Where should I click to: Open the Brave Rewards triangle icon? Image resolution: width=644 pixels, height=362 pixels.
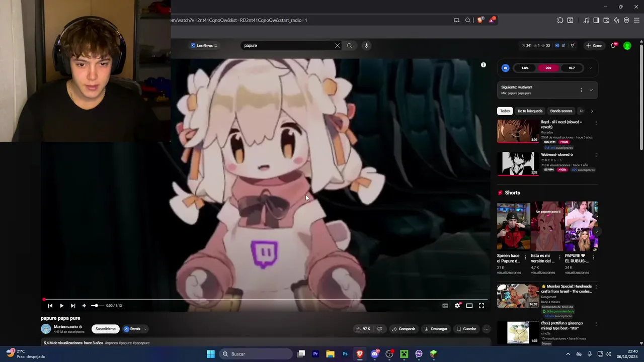[492, 20]
